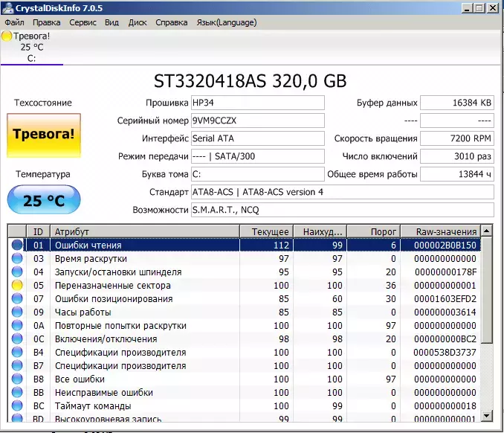
Task: Click the Число включений field 3010 раз
Action: click(x=457, y=156)
